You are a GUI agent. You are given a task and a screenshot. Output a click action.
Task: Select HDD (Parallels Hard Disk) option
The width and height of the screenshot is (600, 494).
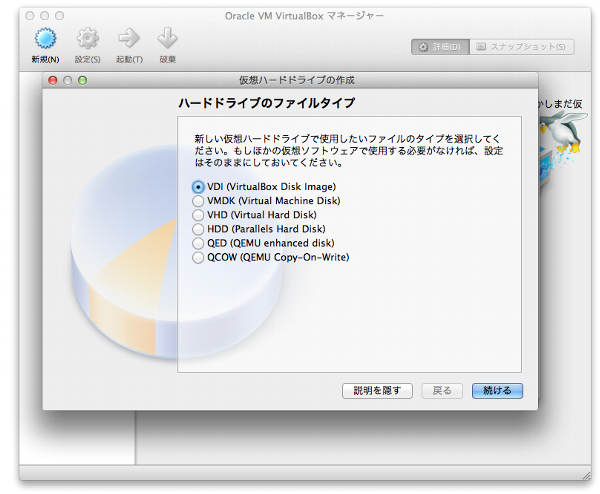(x=259, y=229)
